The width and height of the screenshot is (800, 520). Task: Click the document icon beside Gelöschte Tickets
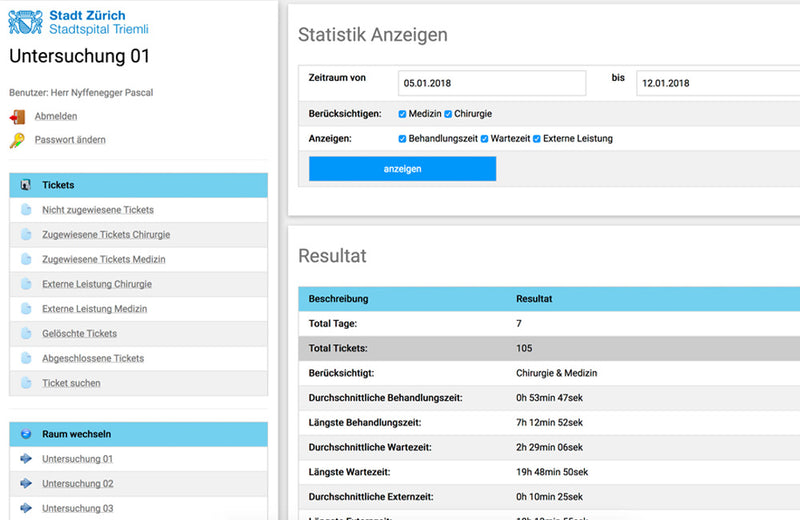coord(26,334)
